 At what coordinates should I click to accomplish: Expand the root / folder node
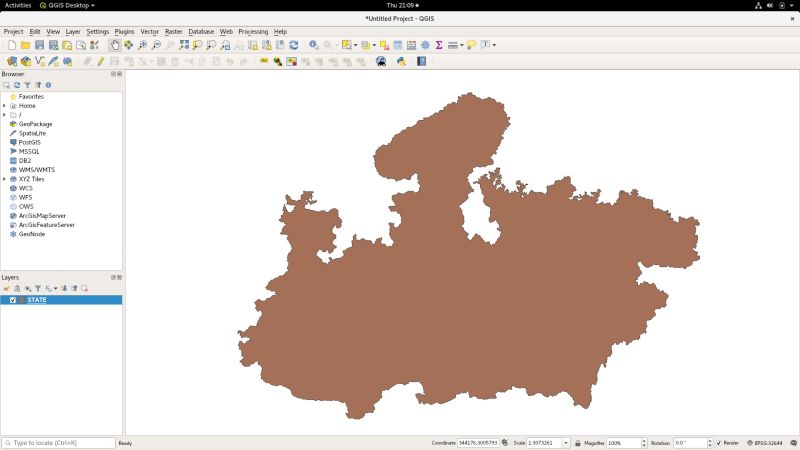[5, 115]
